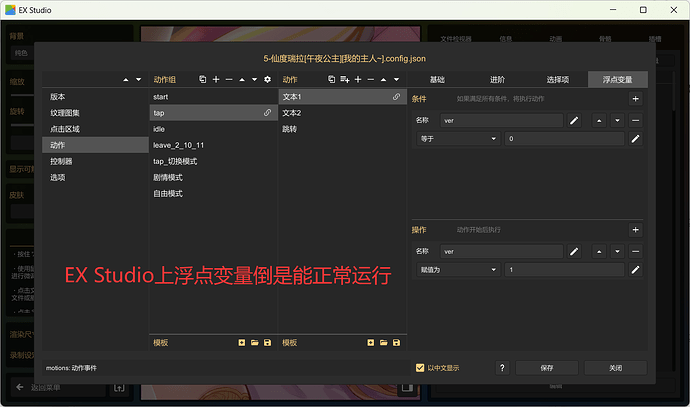This screenshot has height=407, width=690.
Task: Add multiple motions via list-plus icon
Action: (345, 79)
